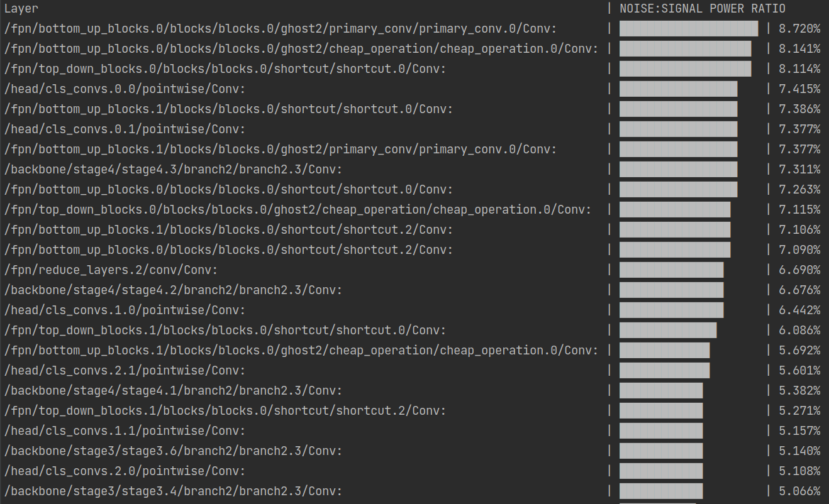Click the 7.090% ratio value
The width and height of the screenshot is (829, 504).
pos(799,250)
